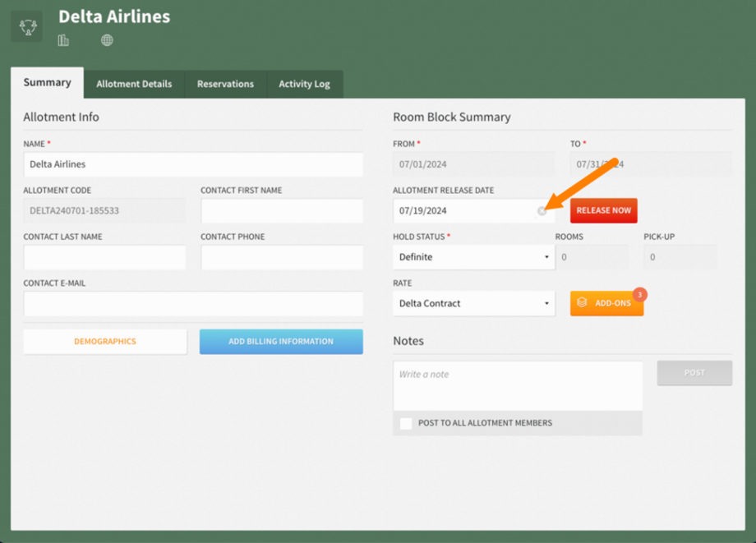The image size is (756, 543).
Task: Click the Delta Airlines page title
Action: tap(114, 16)
